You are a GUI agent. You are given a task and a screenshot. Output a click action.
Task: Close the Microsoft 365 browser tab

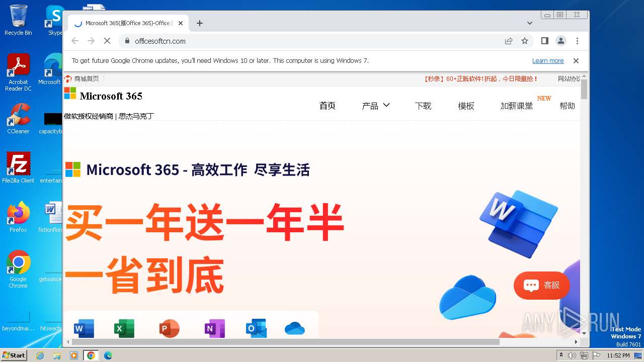coord(181,23)
